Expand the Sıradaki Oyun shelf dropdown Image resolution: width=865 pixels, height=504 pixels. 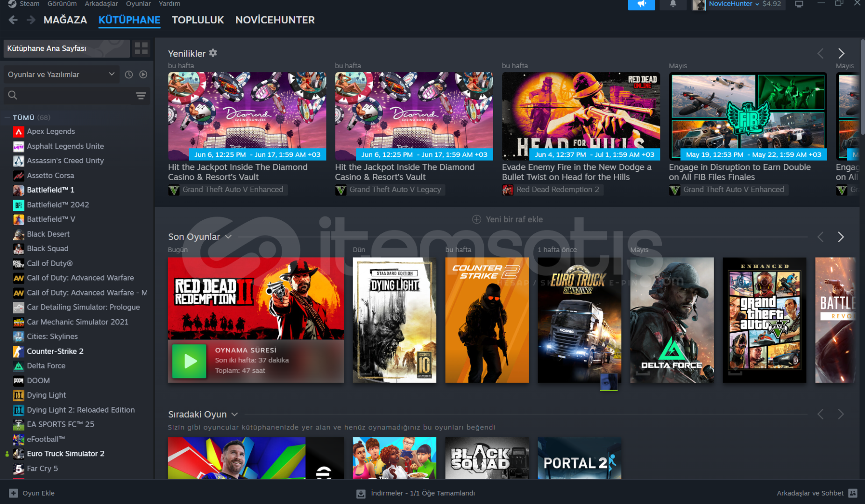[234, 414]
